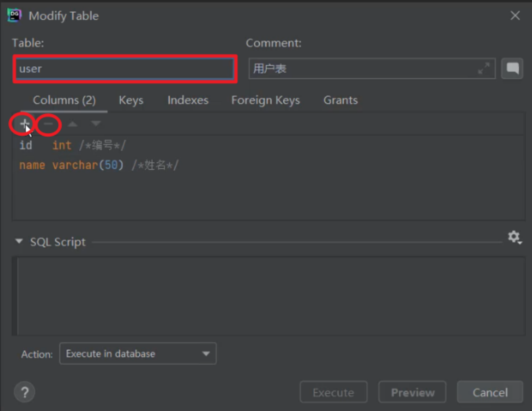
Task: Select the Columns (2) tab
Action: pyautogui.click(x=64, y=100)
